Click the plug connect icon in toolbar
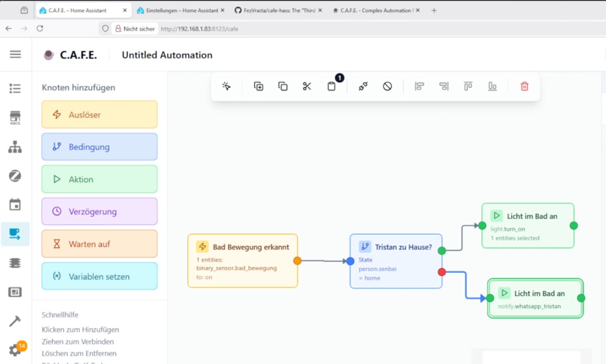The image size is (606, 364). 363,86
